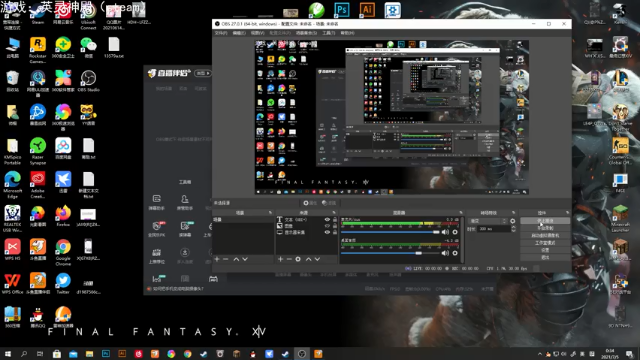Screen dimensions: 640x360
Task: Click the Start Recording button
Action: tap(545, 228)
